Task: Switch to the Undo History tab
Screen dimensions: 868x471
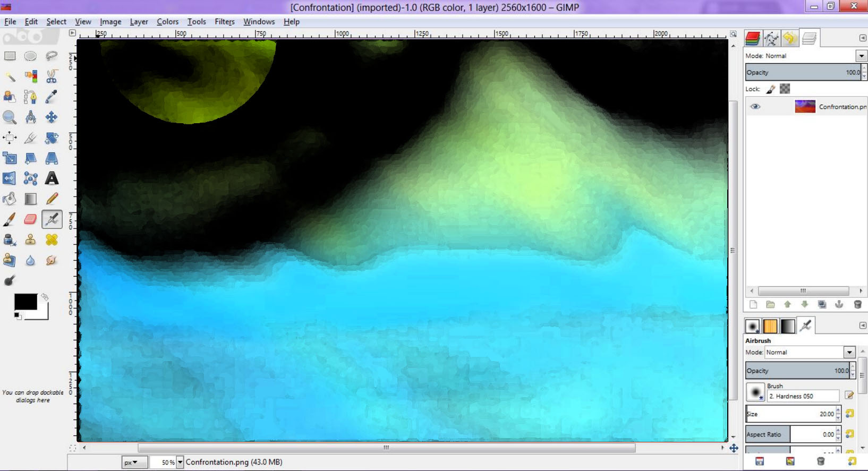Action: click(x=790, y=38)
